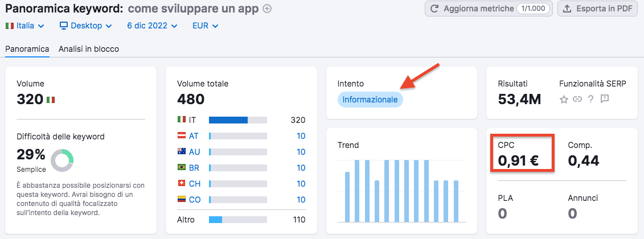Click the Informazionale intent badge
Screen dimensions: 644x239
pyautogui.click(x=370, y=100)
